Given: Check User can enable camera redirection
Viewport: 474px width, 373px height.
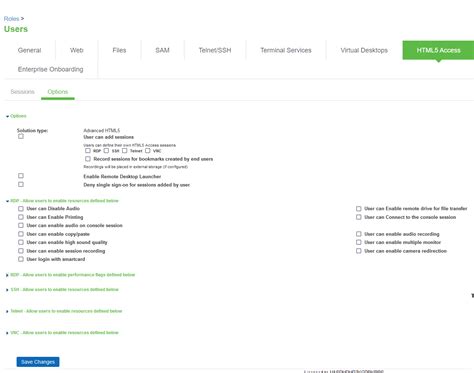Looking at the screenshot, I should 359,251.
